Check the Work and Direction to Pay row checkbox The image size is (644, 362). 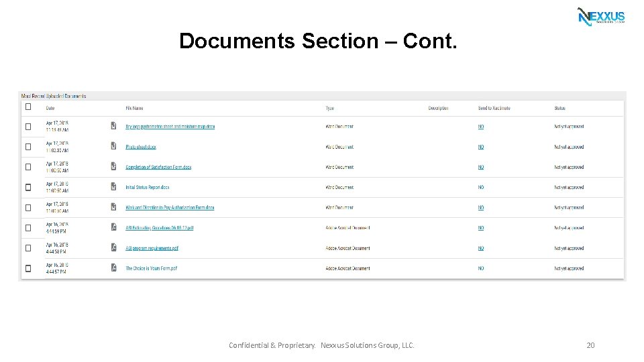pos(28,208)
